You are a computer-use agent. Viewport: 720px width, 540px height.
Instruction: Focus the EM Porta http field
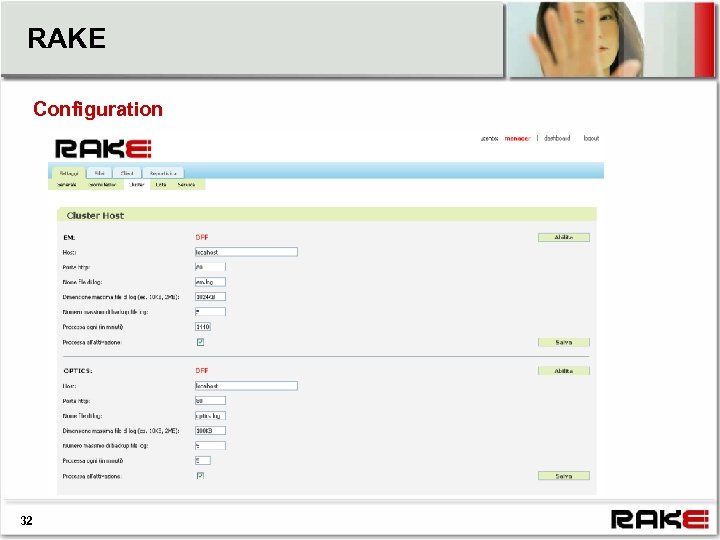(210, 267)
